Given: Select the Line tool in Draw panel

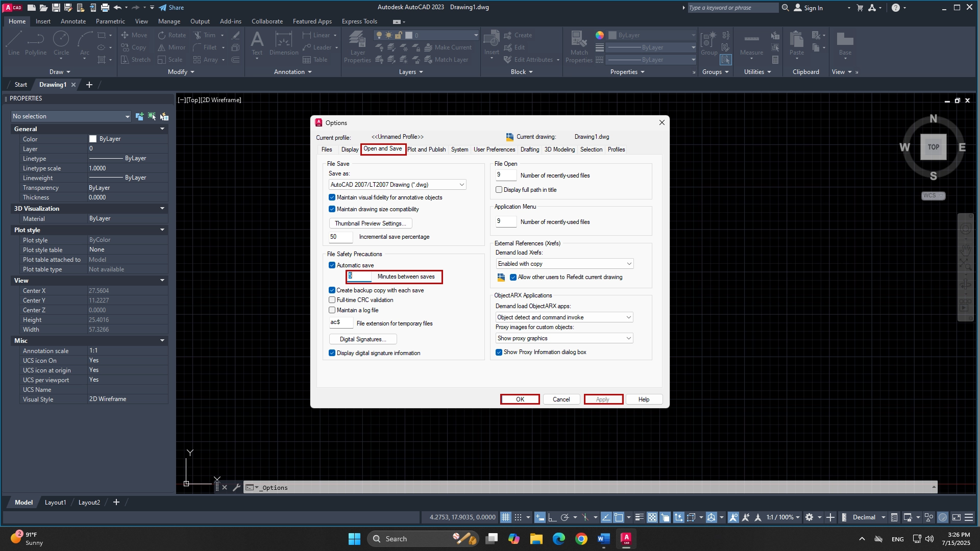Looking at the screenshot, I should pyautogui.click(x=14, y=43).
